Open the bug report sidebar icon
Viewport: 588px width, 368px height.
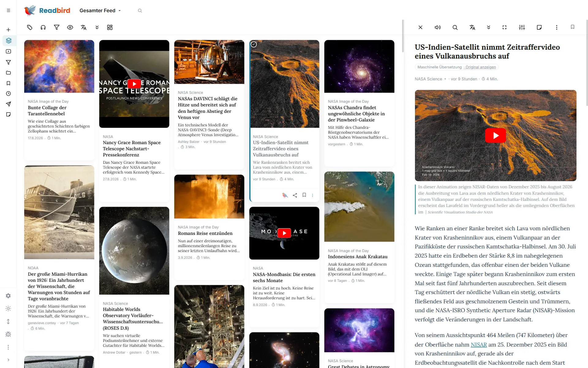pyautogui.click(x=8, y=334)
